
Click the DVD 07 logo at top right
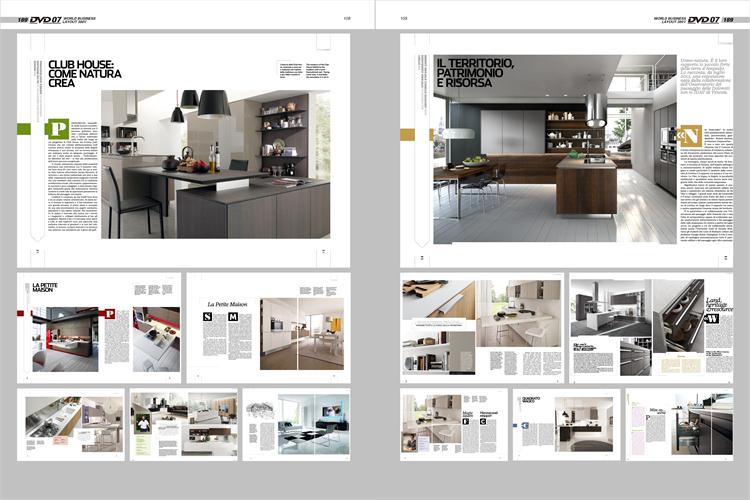coord(705,18)
